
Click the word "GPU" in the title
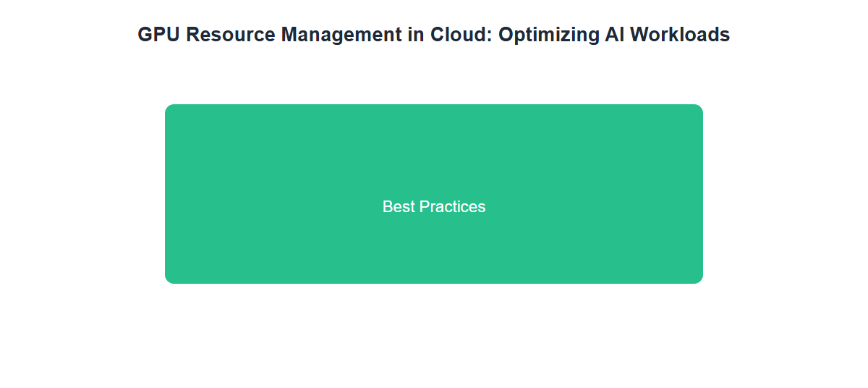tap(159, 35)
